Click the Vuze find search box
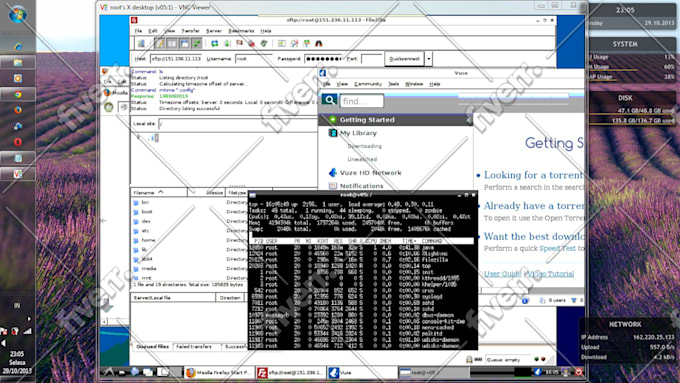The width and height of the screenshot is (680, 383). click(362, 101)
